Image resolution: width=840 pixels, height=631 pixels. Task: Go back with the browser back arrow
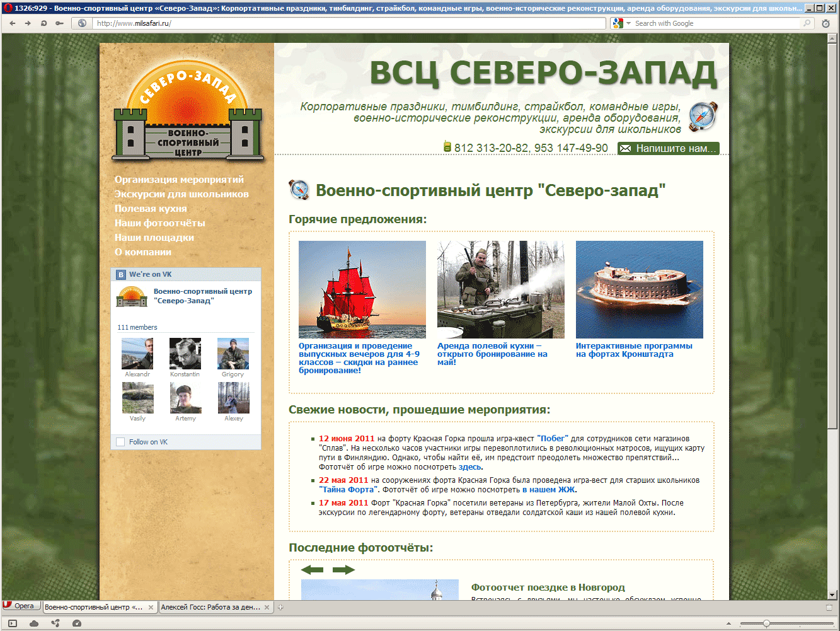13,23
